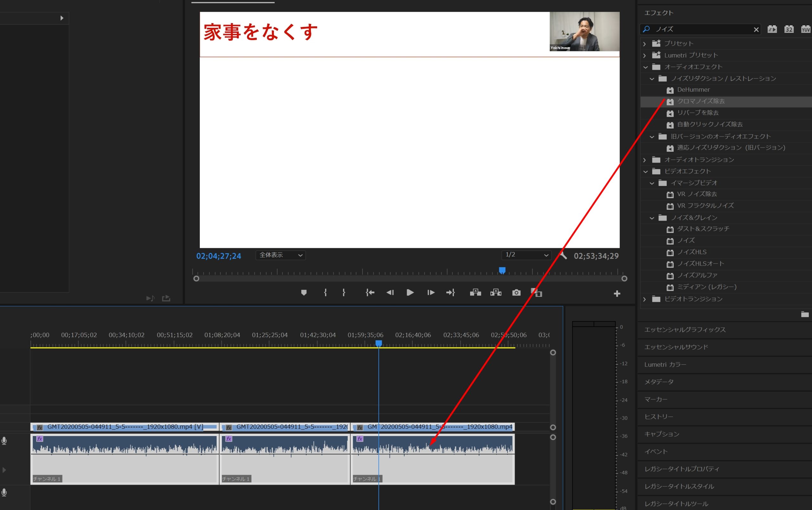Viewport: 812px width, 510px height.
Task: Open the 1/2 playback resolution dropdown
Action: [x=526, y=255]
